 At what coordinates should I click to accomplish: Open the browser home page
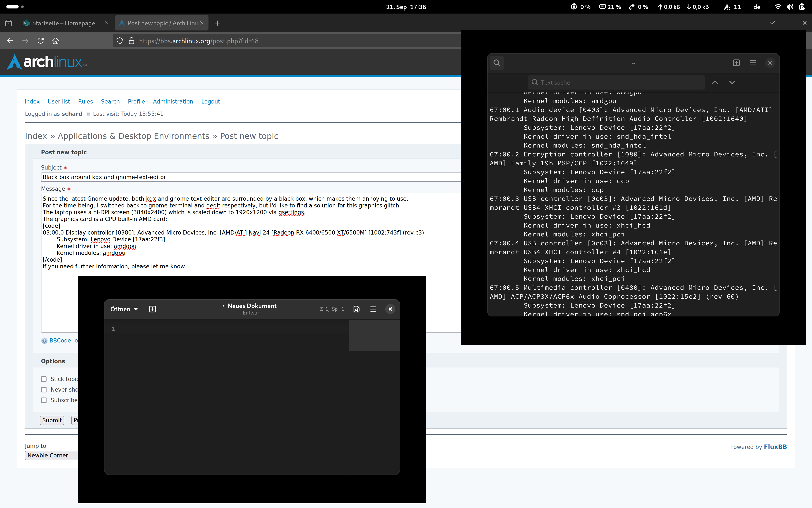tap(56, 41)
